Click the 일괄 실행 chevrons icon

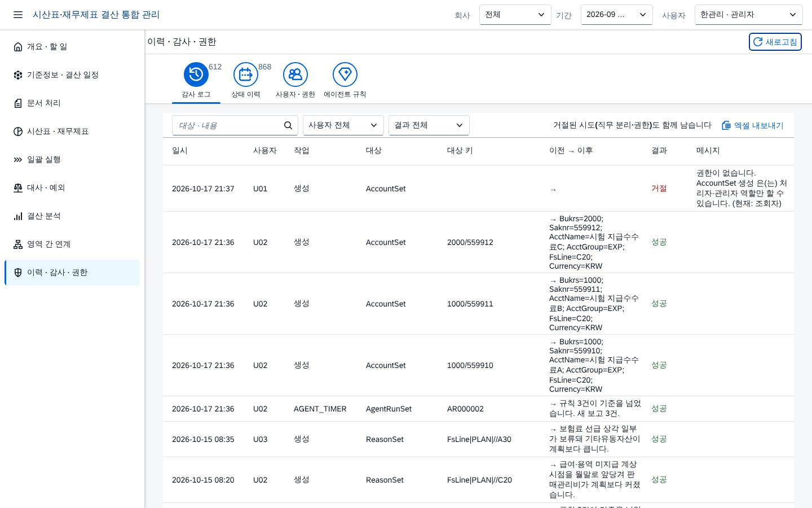[18, 160]
